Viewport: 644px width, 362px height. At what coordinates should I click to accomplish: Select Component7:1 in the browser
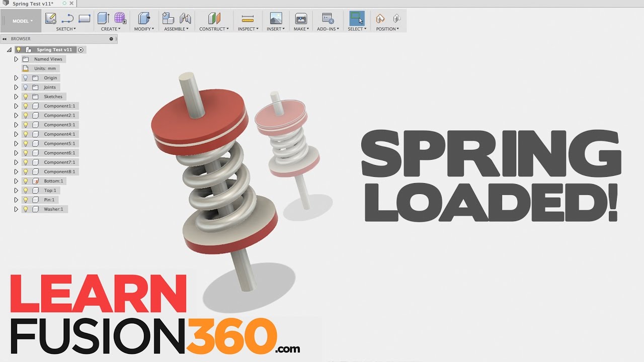coord(59,162)
